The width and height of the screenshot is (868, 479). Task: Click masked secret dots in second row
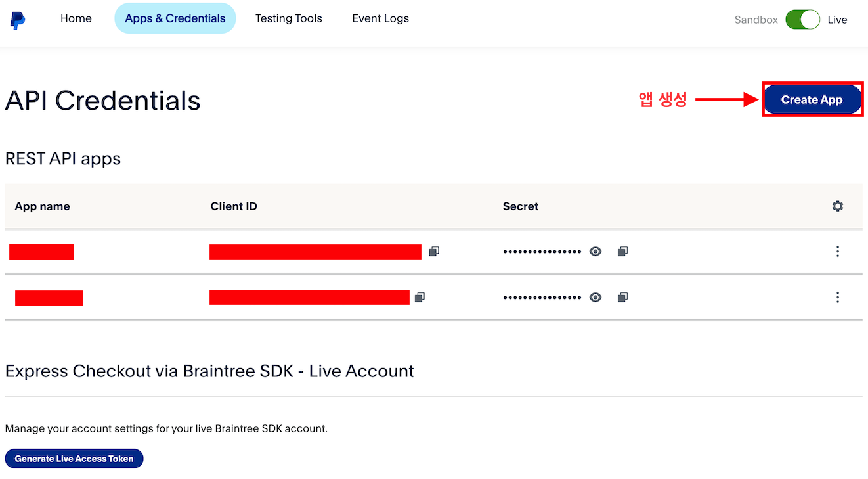pyautogui.click(x=542, y=298)
